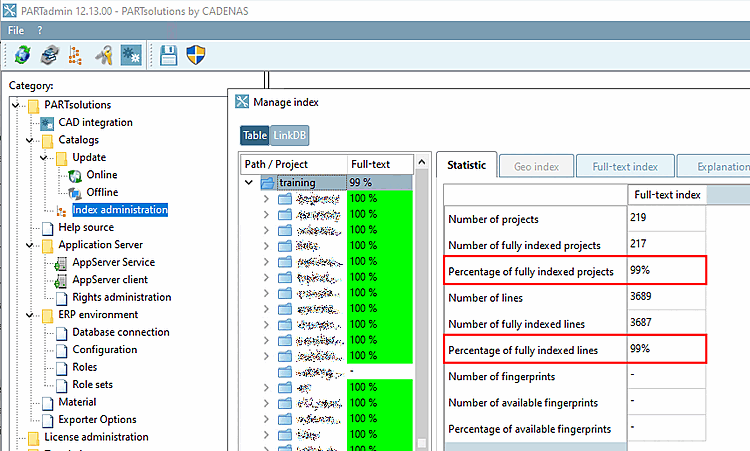Click the Path / Project column header
The image size is (750, 451).
coord(293,164)
